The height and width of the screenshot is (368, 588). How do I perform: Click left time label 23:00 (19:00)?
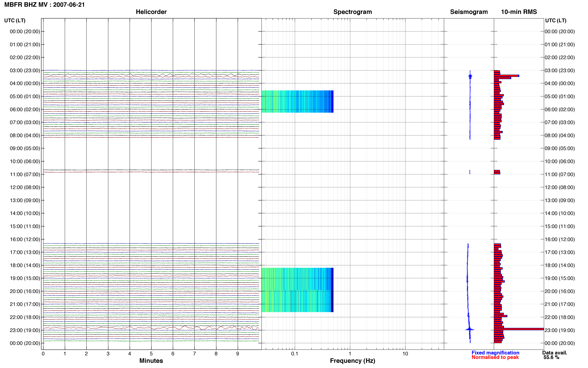(x=25, y=330)
